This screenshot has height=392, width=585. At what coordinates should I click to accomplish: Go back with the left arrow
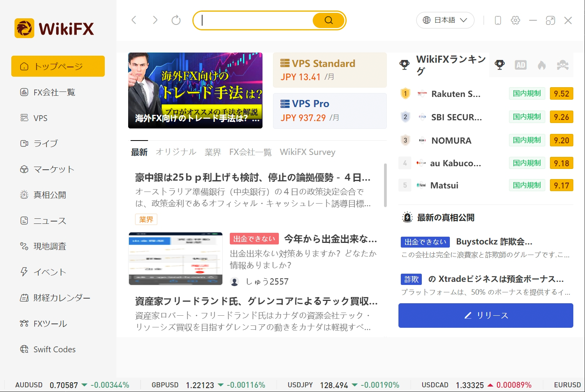click(134, 20)
